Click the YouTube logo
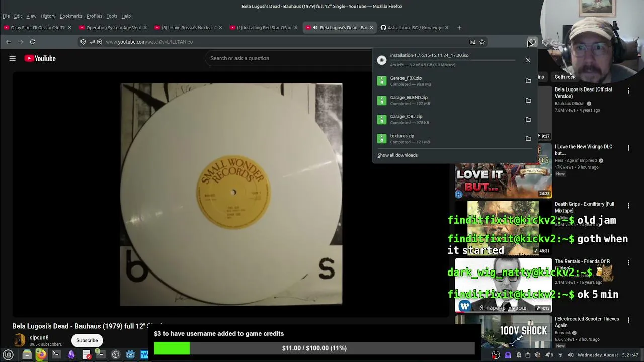This screenshot has width=644, height=362. tap(40, 58)
